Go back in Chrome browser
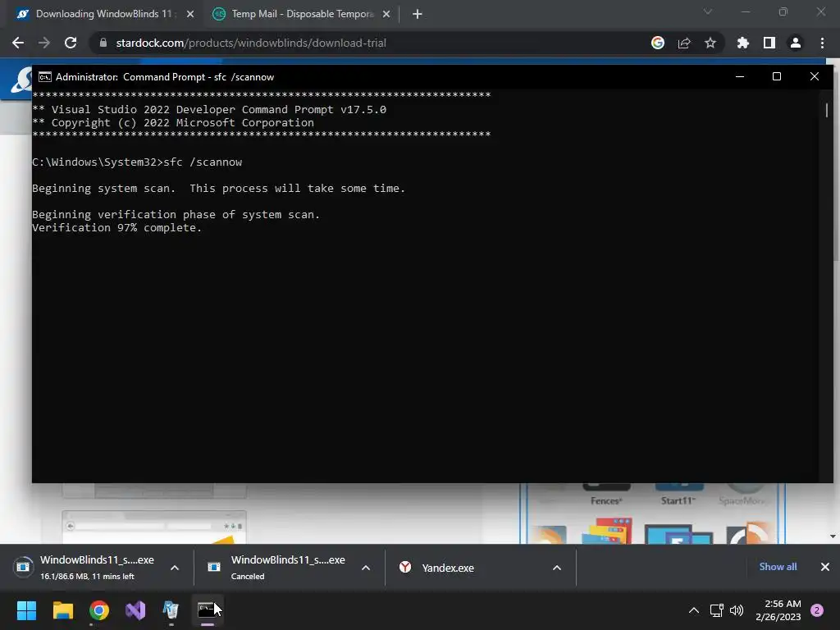Image resolution: width=840 pixels, height=630 pixels. pos(18,43)
